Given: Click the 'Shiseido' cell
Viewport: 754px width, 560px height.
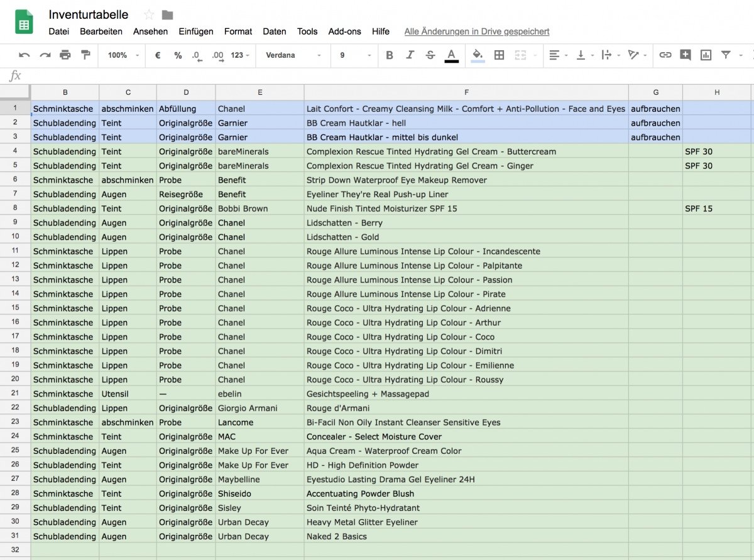Looking at the screenshot, I should pos(260,493).
